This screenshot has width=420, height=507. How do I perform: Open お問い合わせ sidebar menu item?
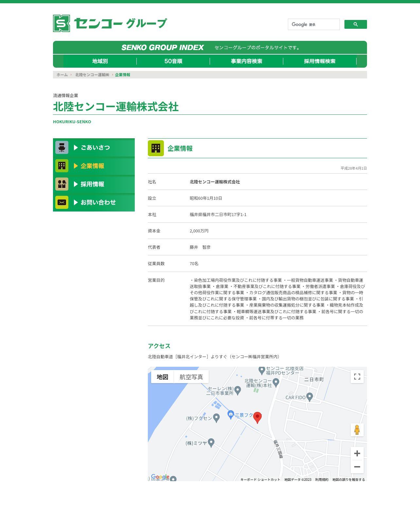(94, 202)
